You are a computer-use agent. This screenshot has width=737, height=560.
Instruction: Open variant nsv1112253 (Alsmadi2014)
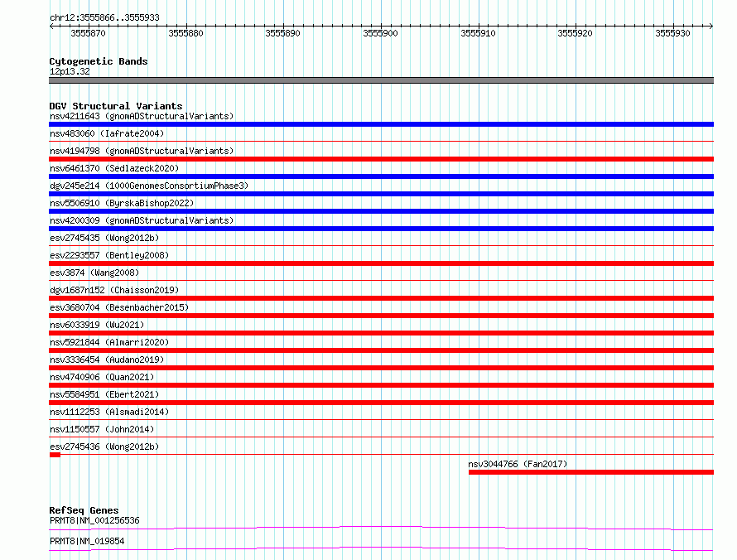(x=109, y=412)
